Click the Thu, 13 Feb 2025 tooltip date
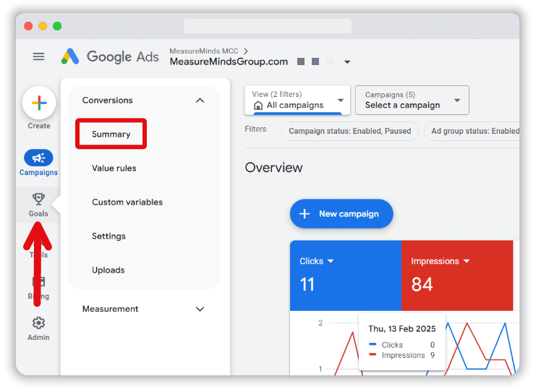Image resolution: width=536 pixels, height=392 pixels. (402, 329)
